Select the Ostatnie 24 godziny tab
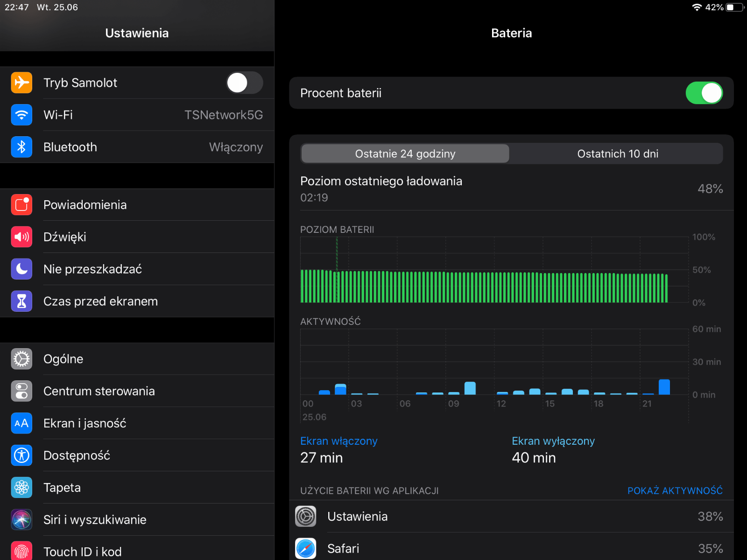Image resolution: width=747 pixels, height=560 pixels. pyautogui.click(x=405, y=154)
